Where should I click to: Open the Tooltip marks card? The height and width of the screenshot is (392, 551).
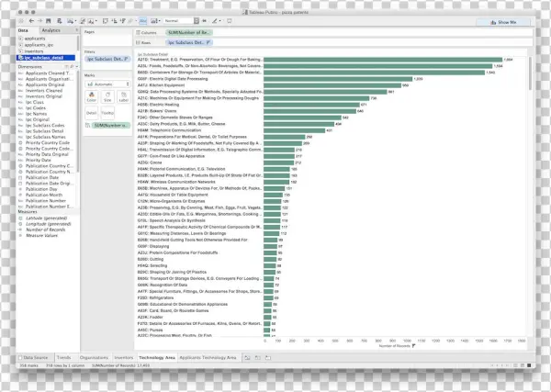[107, 113]
